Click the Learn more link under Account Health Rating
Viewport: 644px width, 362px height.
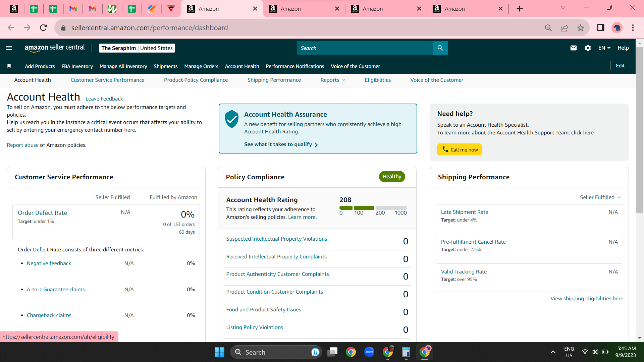point(302,217)
